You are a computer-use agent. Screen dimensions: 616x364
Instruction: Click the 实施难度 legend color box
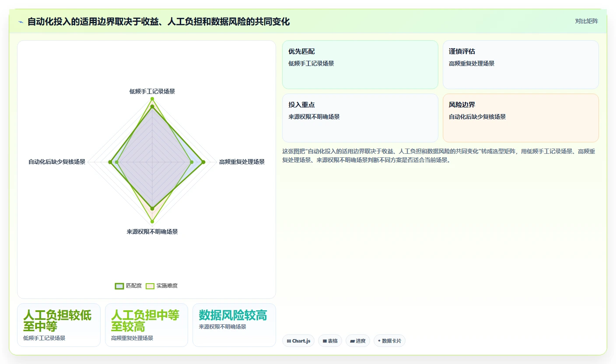click(150, 286)
